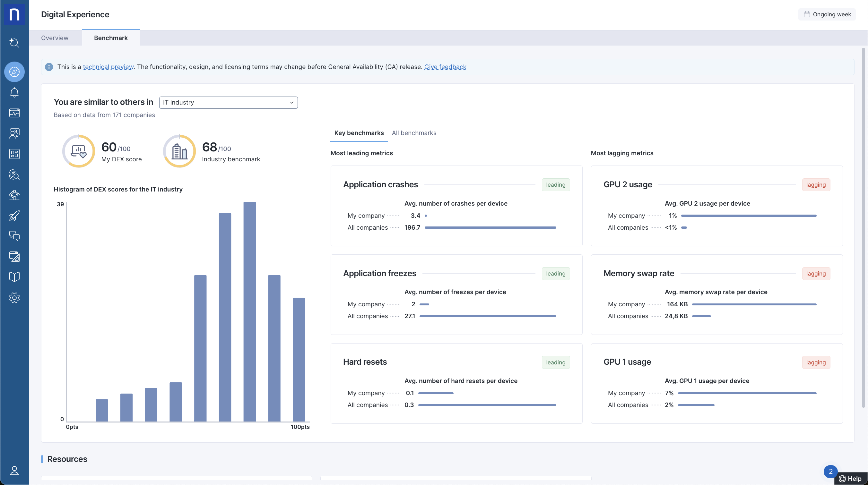This screenshot has height=485, width=868.
Task: Open the book icon in sidebar
Action: click(x=14, y=277)
